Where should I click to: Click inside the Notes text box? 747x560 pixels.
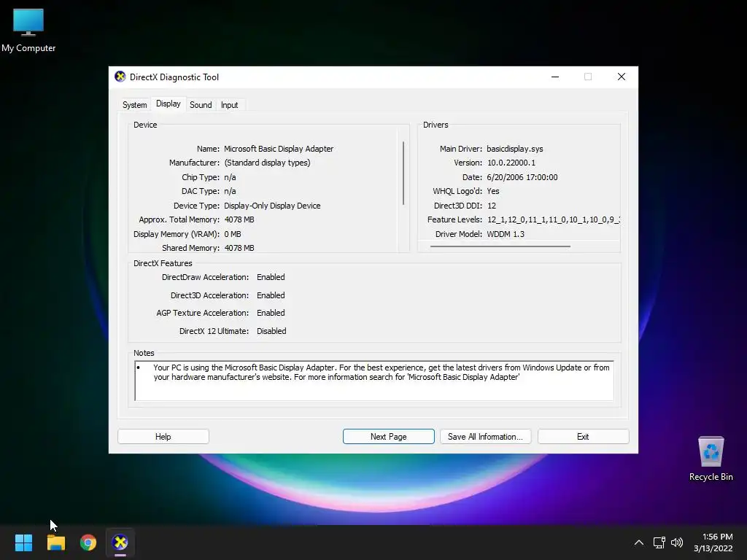tap(374, 381)
